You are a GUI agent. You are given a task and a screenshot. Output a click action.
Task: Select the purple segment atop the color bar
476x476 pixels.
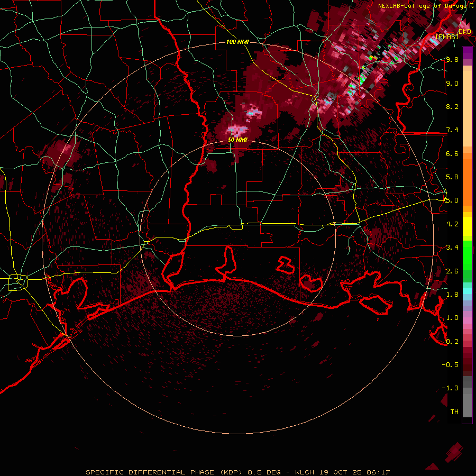pos(467,53)
